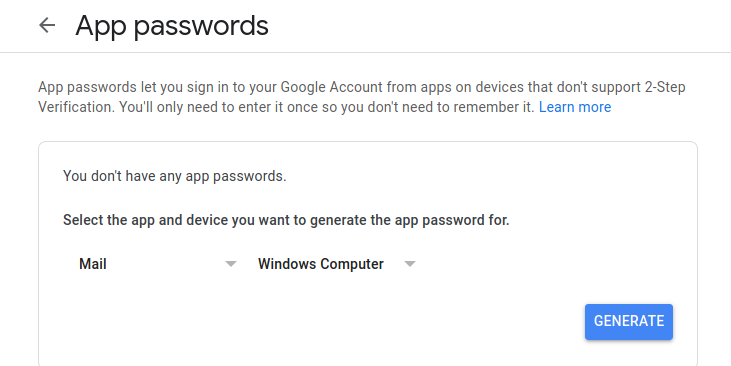Open the Mail app dropdown
This screenshot has height=366, width=731.
pyautogui.click(x=158, y=264)
